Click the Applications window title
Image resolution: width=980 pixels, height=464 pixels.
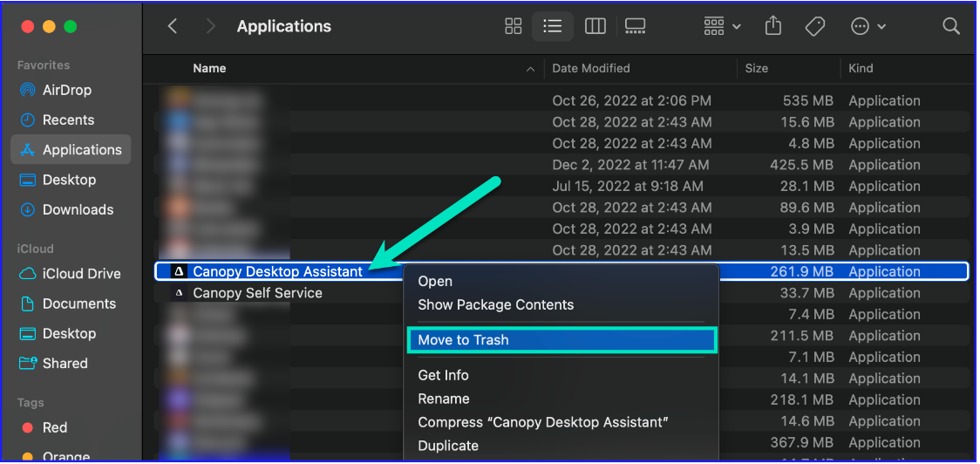click(x=283, y=26)
